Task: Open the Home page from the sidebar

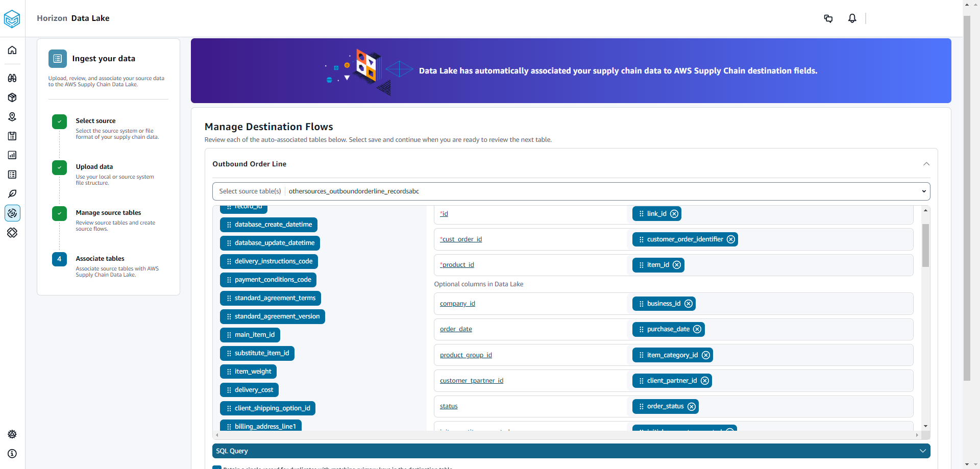Action: click(12, 50)
